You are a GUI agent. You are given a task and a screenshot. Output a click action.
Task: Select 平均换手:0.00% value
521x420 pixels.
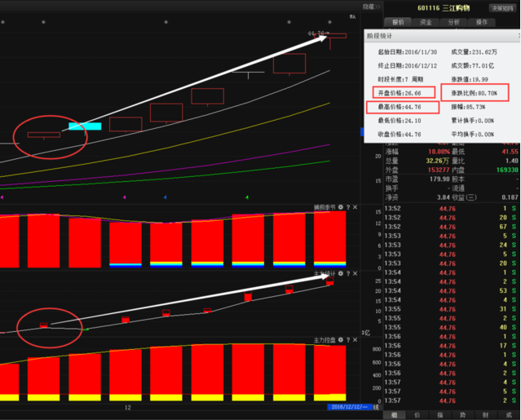pyautogui.click(x=473, y=135)
